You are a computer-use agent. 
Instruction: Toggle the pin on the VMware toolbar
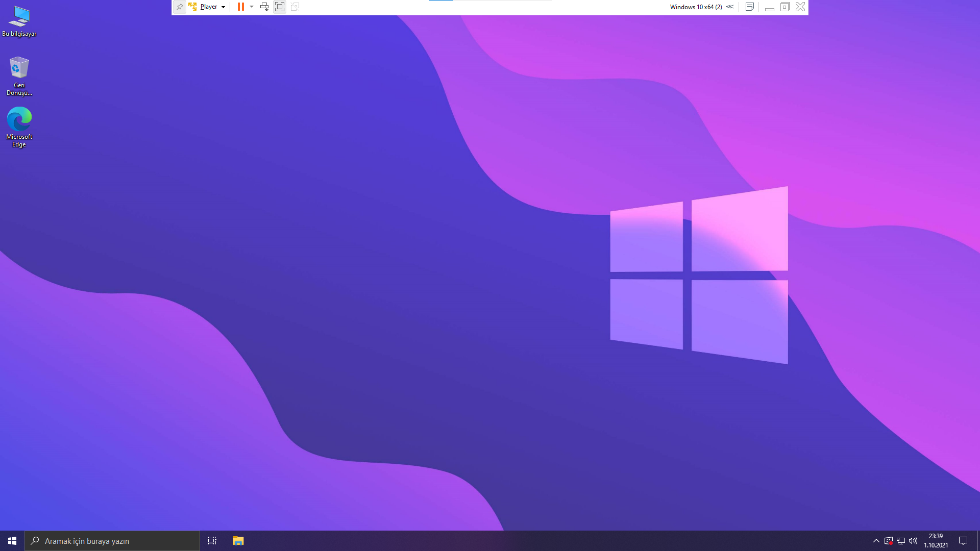[x=180, y=7]
